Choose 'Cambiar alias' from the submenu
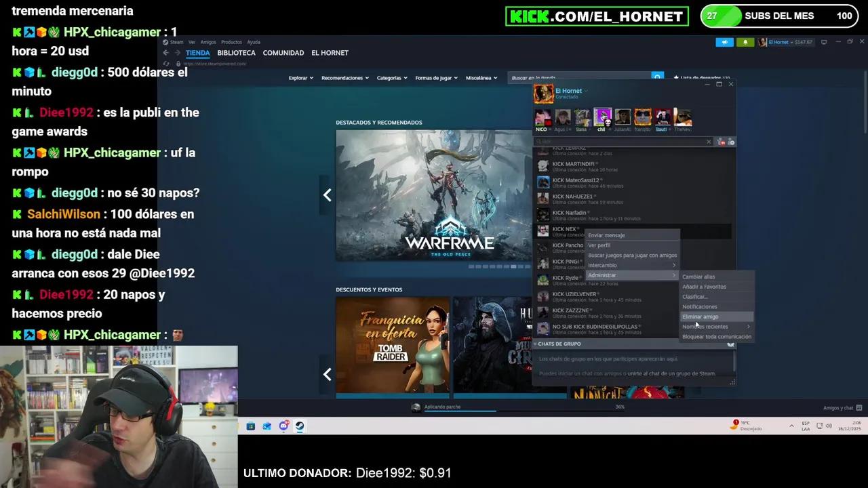 (717, 277)
